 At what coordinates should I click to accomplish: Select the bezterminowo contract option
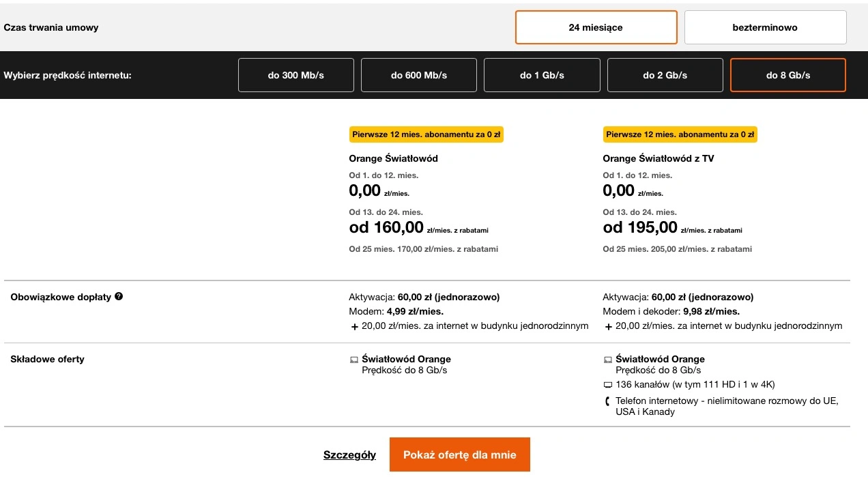coord(765,27)
